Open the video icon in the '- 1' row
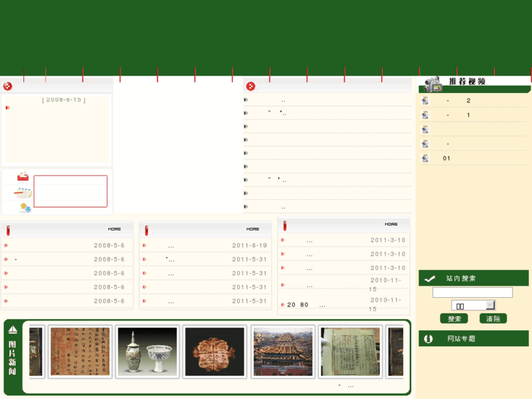Viewport: 532px width, 399px height. pos(425,115)
